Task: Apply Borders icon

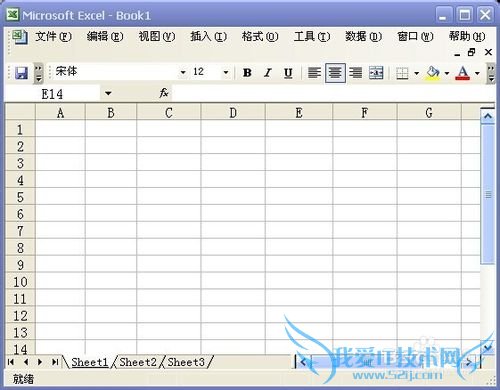Action: [402, 73]
